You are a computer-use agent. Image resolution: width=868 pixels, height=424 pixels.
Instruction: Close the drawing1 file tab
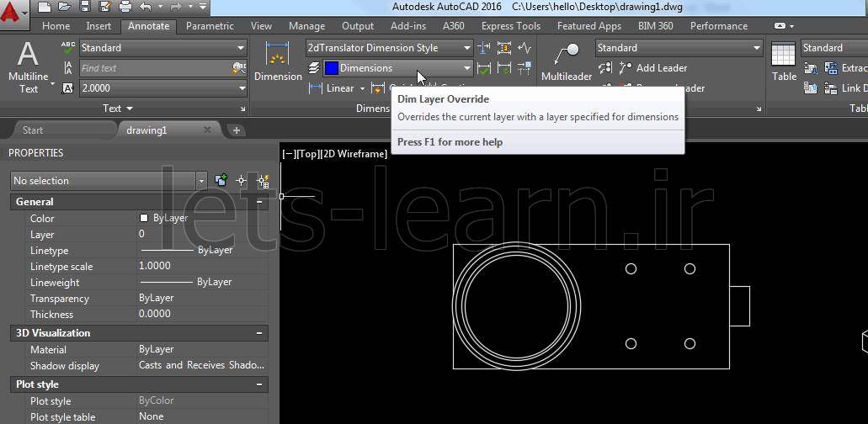pyautogui.click(x=207, y=130)
